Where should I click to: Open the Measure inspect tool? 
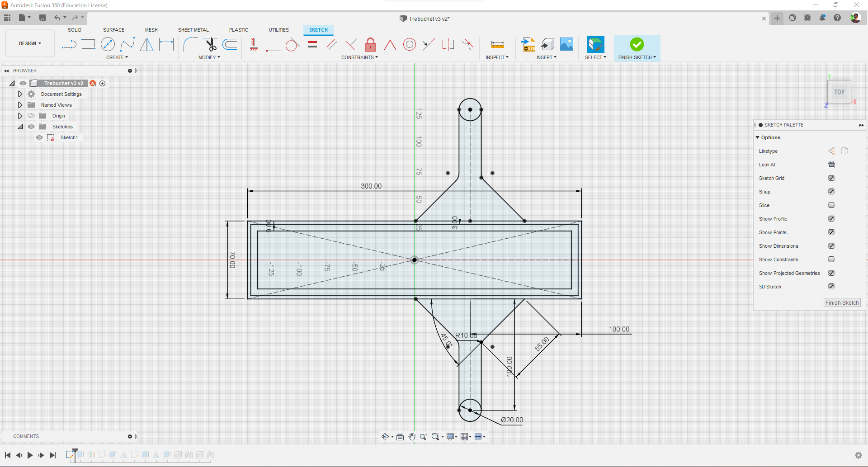pos(497,44)
